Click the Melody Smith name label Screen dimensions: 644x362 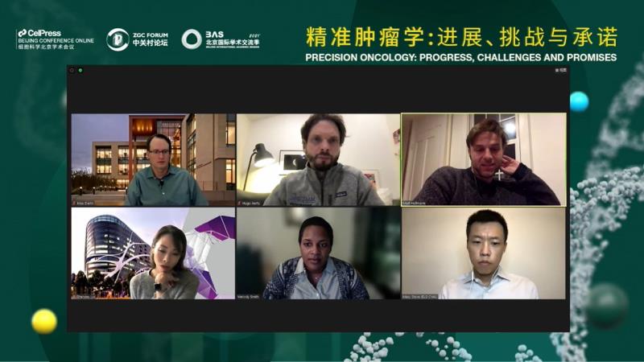(249, 296)
